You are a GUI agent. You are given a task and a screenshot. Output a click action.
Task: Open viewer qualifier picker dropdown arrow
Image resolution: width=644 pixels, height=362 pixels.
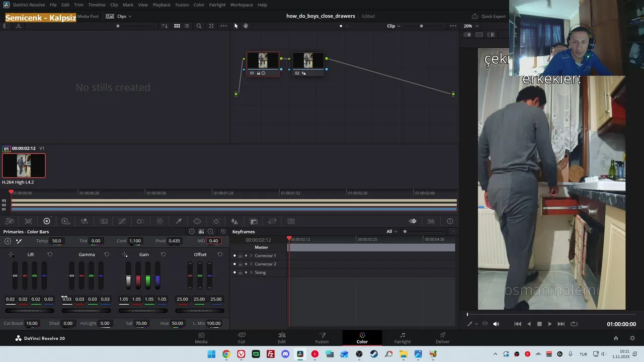tap(476, 324)
